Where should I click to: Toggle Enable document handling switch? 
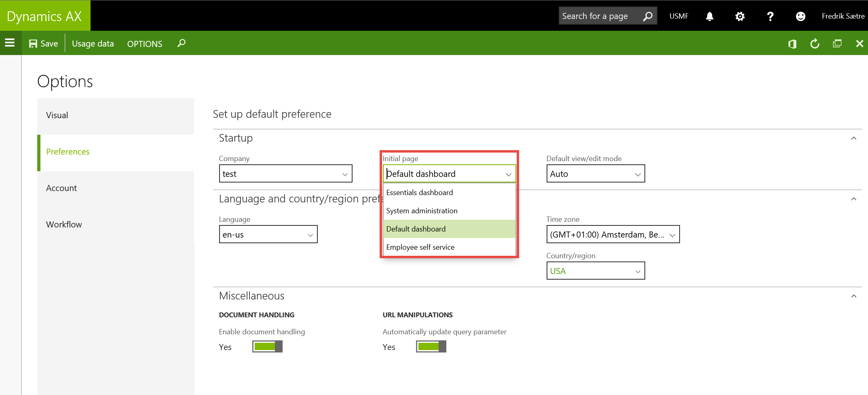click(x=267, y=346)
